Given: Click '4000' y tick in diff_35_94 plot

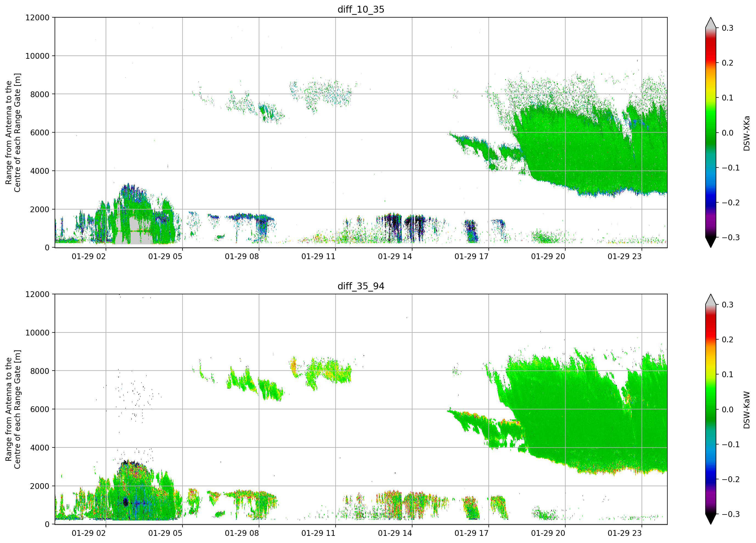Looking at the screenshot, I should pyautogui.click(x=40, y=448).
